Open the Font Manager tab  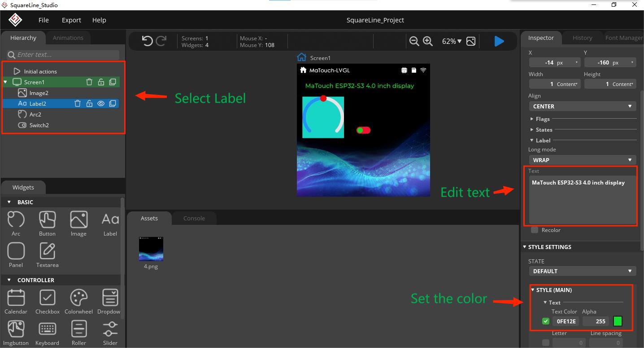[x=624, y=38]
